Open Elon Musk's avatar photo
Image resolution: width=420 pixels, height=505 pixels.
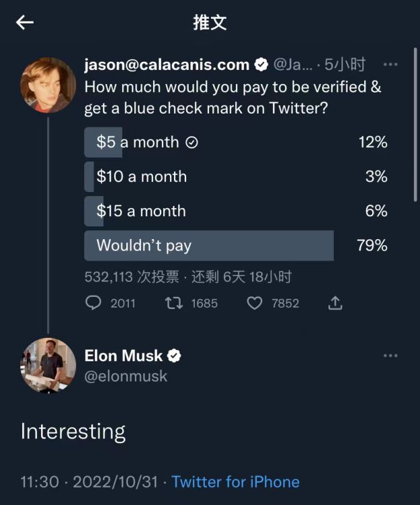pyautogui.click(x=48, y=365)
